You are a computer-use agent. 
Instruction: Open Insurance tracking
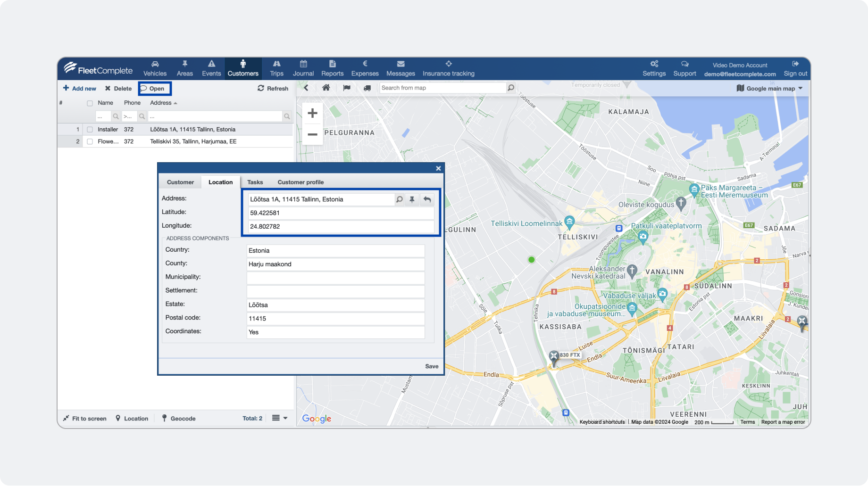[449, 69]
